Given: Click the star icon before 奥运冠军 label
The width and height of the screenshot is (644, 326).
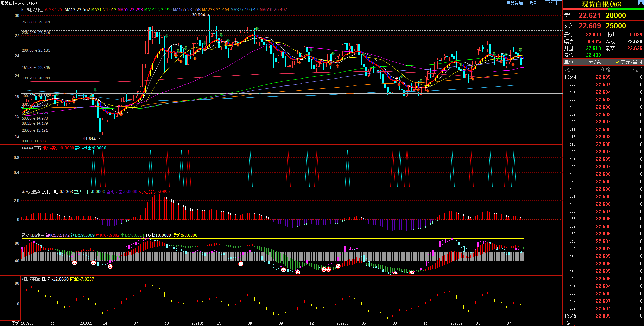Looking at the screenshot, I should point(23,279).
